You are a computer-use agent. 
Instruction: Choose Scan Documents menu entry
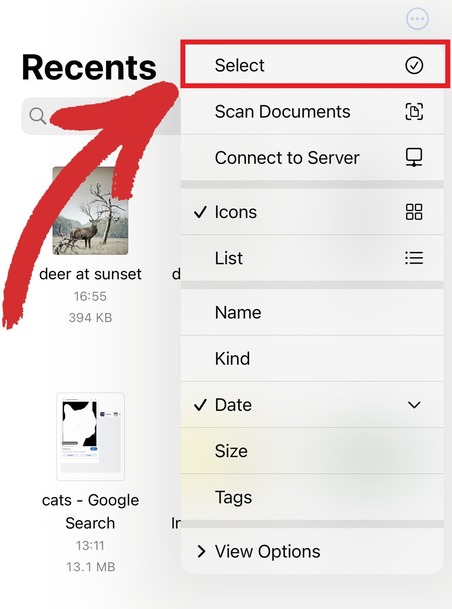point(312,112)
